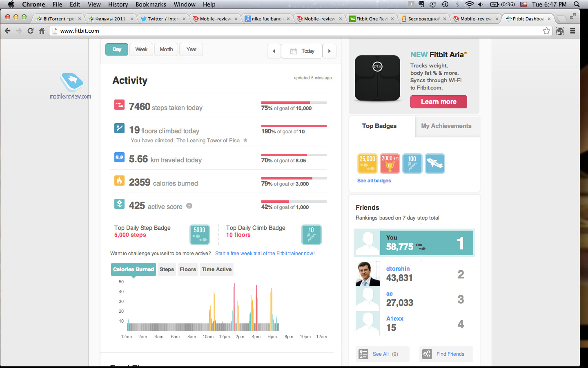Image resolution: width=588 pixels, height=368 pixels.
Task: Open the 100 floors badge
Action: point(412,164)
